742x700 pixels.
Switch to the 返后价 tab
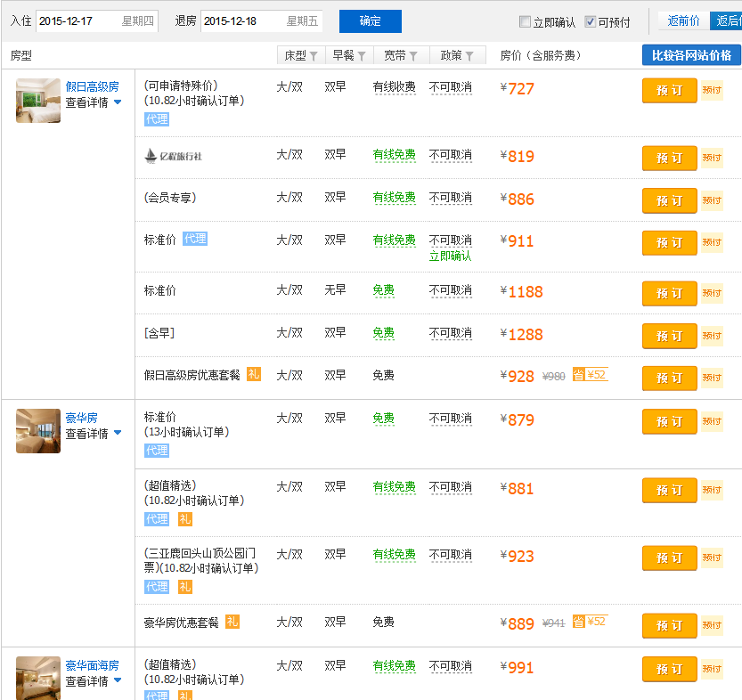728,21
